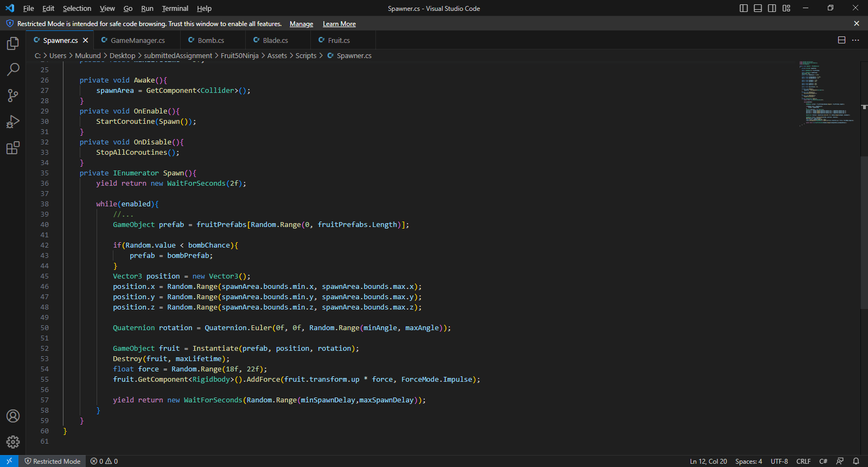Select the C# language mode indicator
Viewport: 868px width, 467px height.
pyautogui.click(x=823, y=461)
